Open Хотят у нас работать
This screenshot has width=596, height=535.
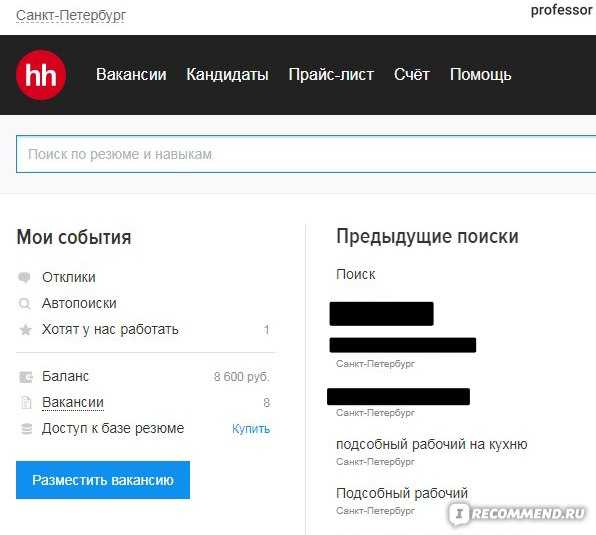(110, 329)
